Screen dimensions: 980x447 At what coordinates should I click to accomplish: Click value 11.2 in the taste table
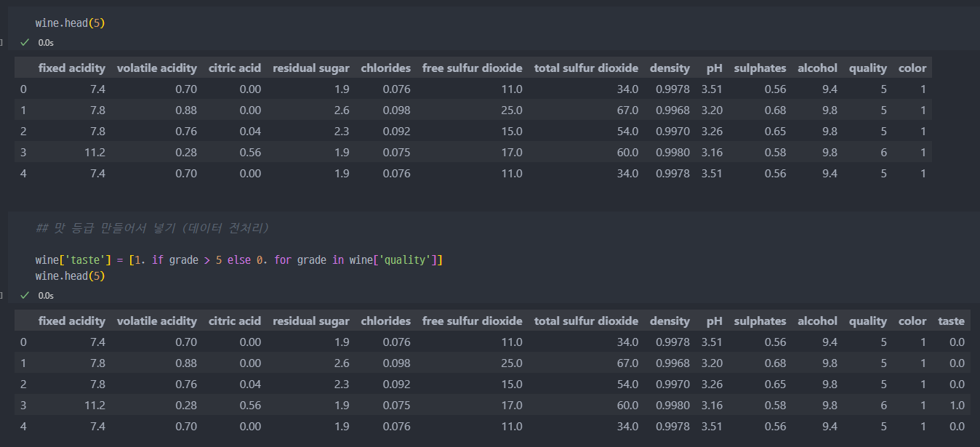[x=95, y=406]
